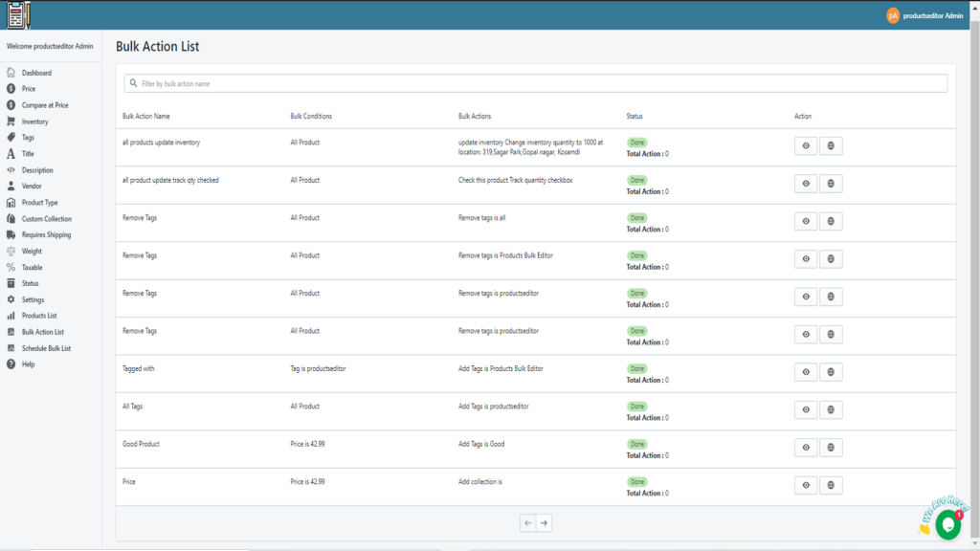The image size is (980, 551).
Task: Click the Tags tag icon in sidebar
Action: 11,137
